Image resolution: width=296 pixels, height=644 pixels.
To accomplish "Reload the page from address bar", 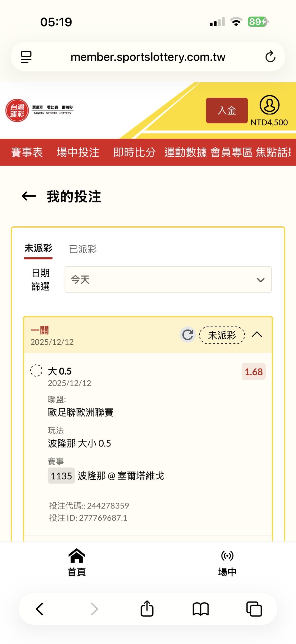I will point(270,57).
